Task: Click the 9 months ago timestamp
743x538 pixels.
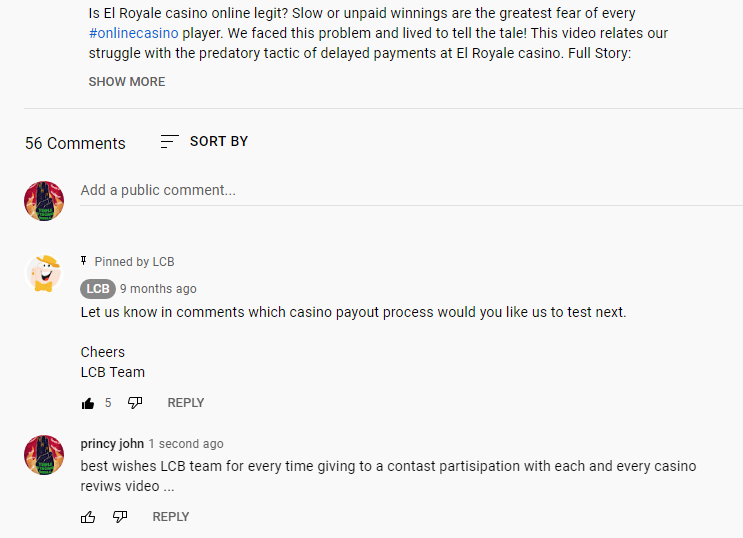Action: [158, 289]
